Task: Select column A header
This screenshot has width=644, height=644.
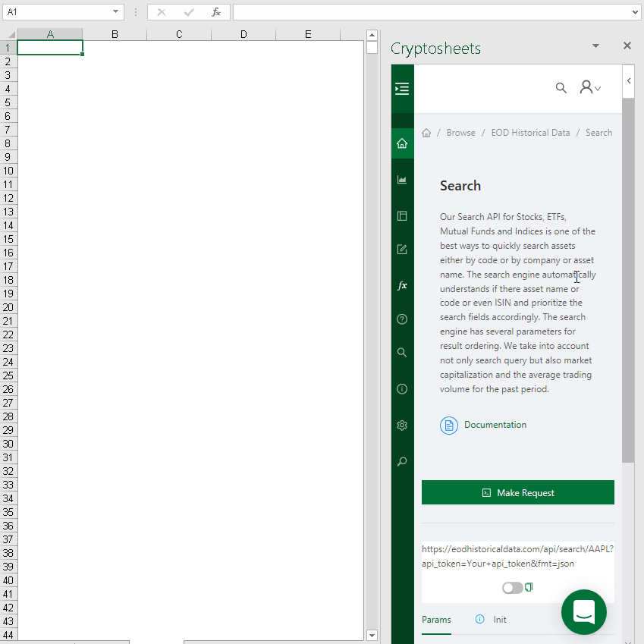Action: [x=50, y=34]
